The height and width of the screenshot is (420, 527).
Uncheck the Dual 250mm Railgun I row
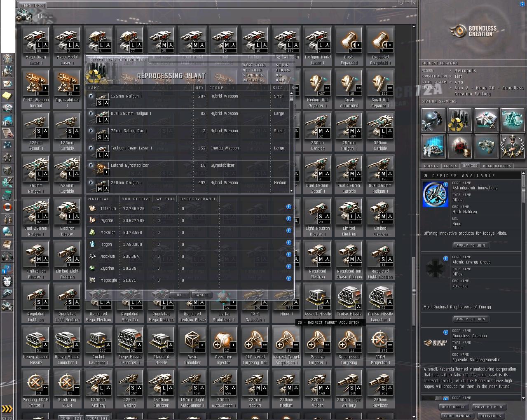point(91,113)
